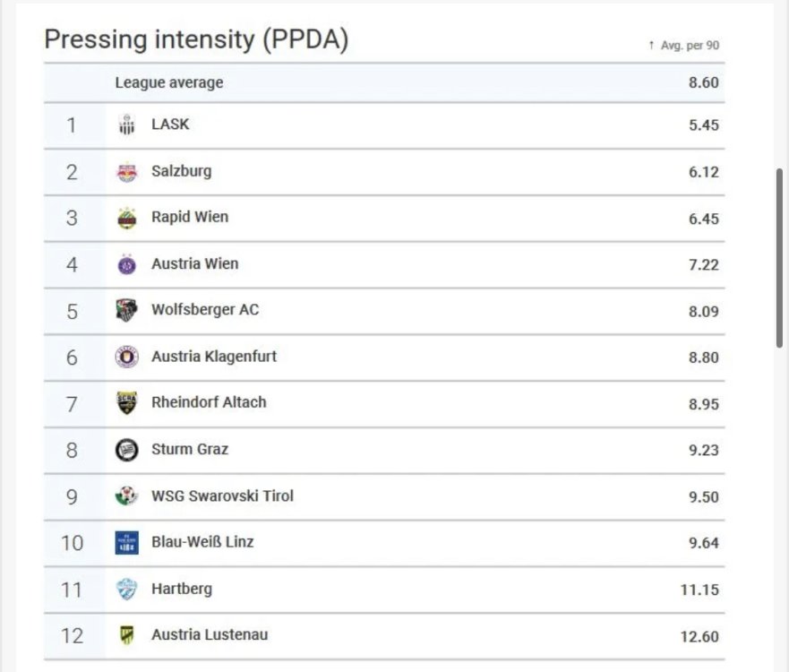Click the Hartberg team crest
The width and height of the screenshot is (789, 672).
[127, 590]
